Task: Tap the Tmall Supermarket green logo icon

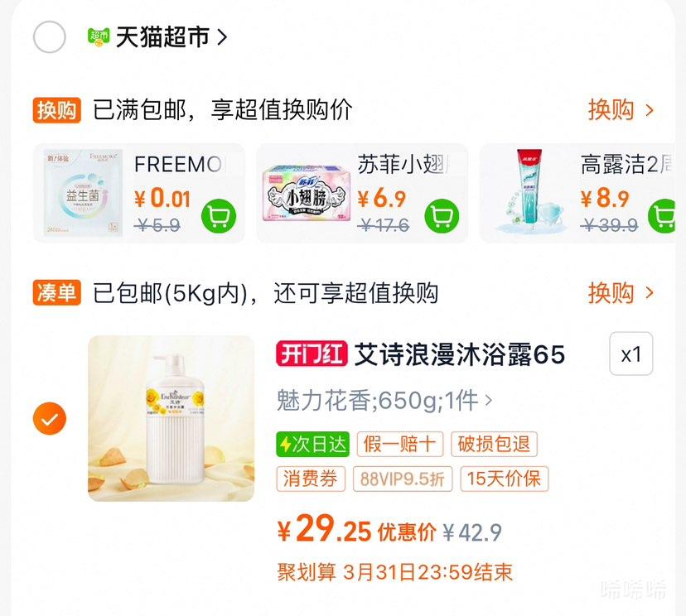Action: pos(99,36)
